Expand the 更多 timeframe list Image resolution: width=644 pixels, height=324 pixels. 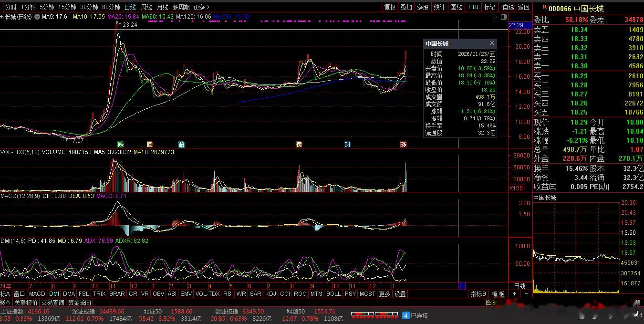click(201, 7)
